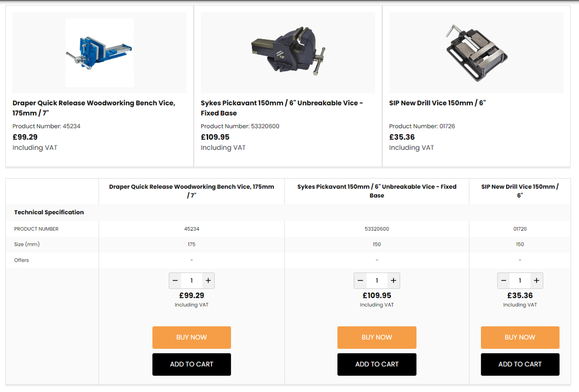
Task: Click Buy Now for the SIP Drill Vice
Action: tap(520, 338)
